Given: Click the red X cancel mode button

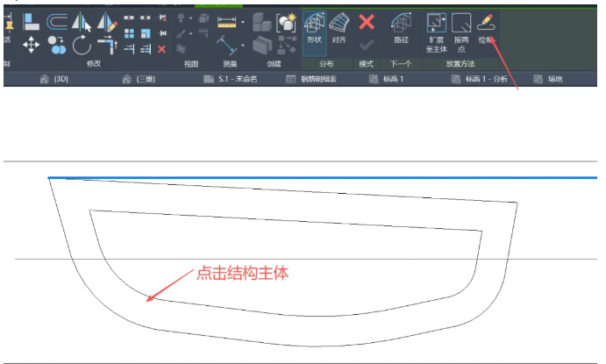Looking at the screenshot, I should point(366,22).
